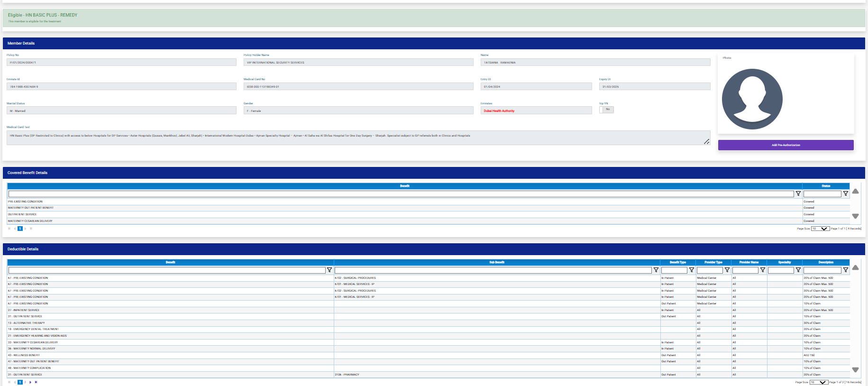Screen dimensions: 868x386
Task: Click filter icon for Provider Type column
Action: [x=727, y=270]
